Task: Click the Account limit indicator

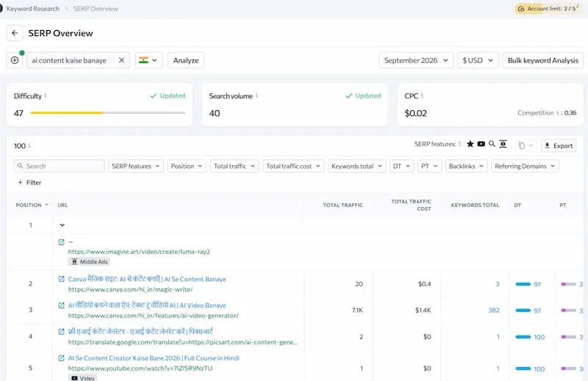Action: tap(549, 9)
